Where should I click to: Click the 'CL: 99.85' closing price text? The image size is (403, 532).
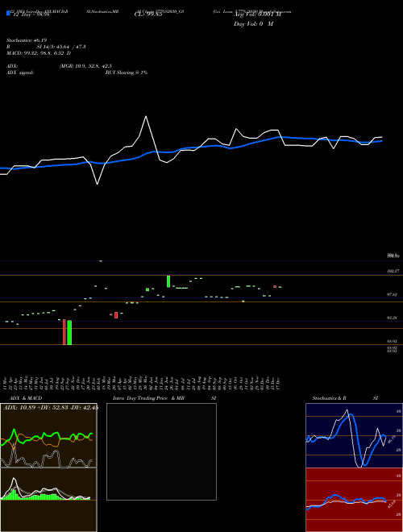click(148, 15)
